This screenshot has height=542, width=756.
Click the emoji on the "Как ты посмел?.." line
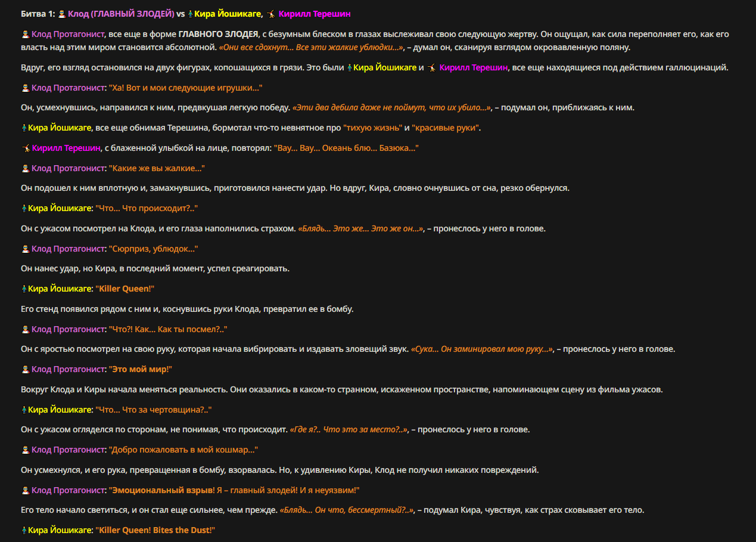[x=25, y=329]
